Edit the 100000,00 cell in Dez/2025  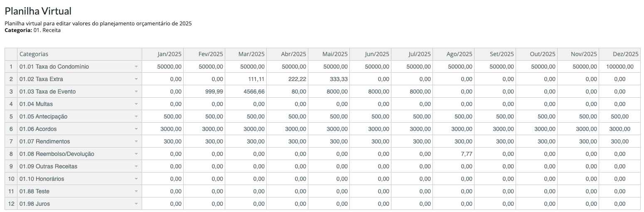pyautogui.click(x=620, y=67)
